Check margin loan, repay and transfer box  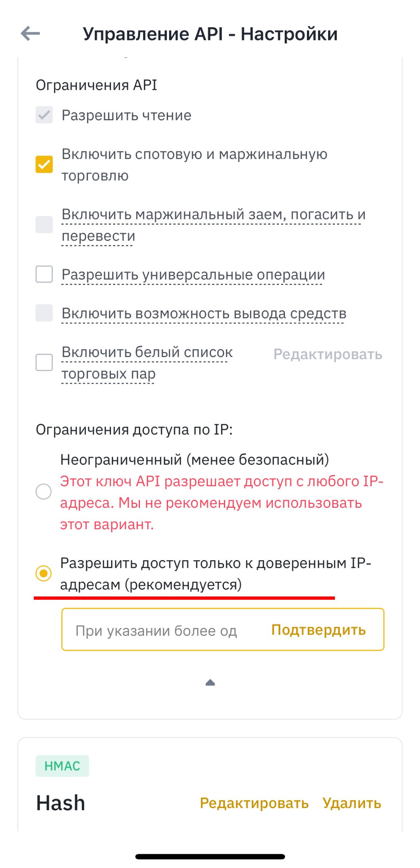pos(44,225)
